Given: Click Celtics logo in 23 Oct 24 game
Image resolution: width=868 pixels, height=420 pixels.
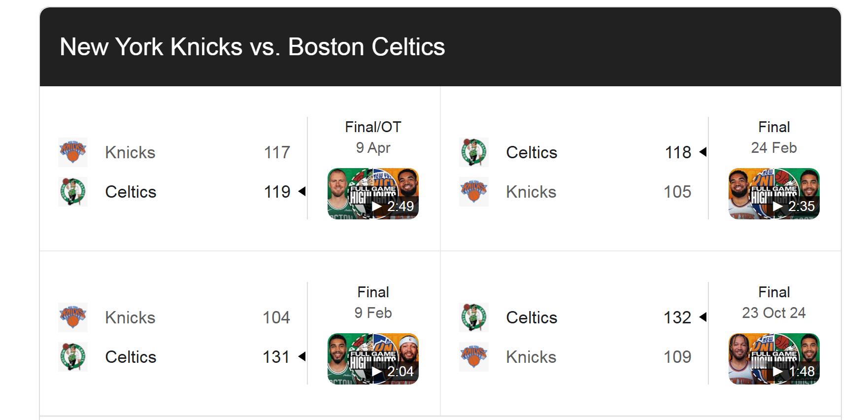Looking at the screenshot, I should pos(474,317).
